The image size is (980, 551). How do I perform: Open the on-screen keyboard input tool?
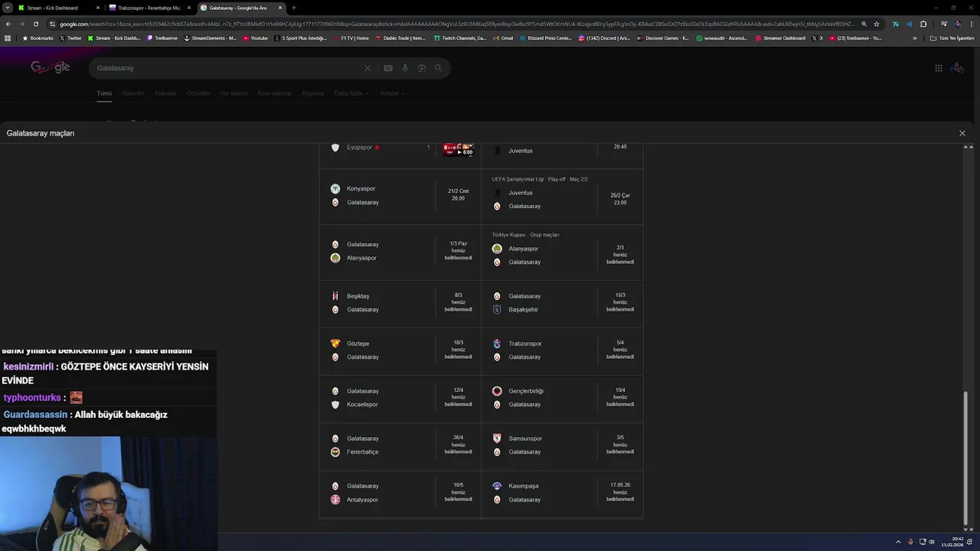tap(388, 68)
